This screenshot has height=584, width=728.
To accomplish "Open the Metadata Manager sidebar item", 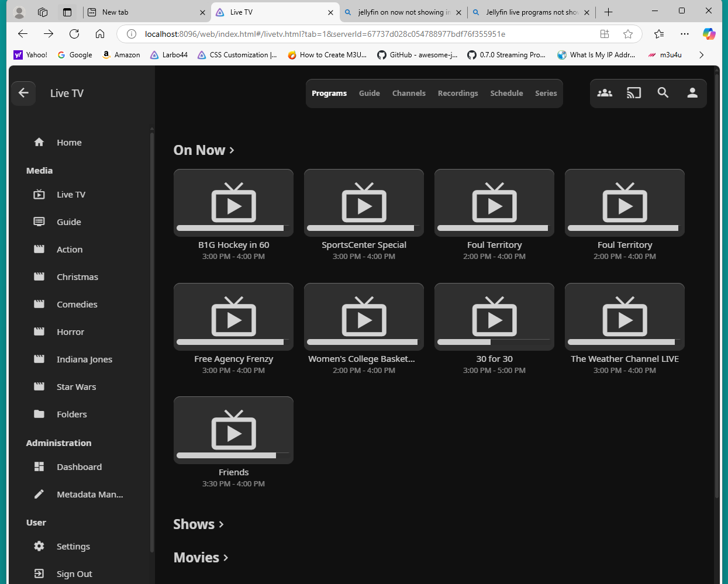I will pos(89,495).
